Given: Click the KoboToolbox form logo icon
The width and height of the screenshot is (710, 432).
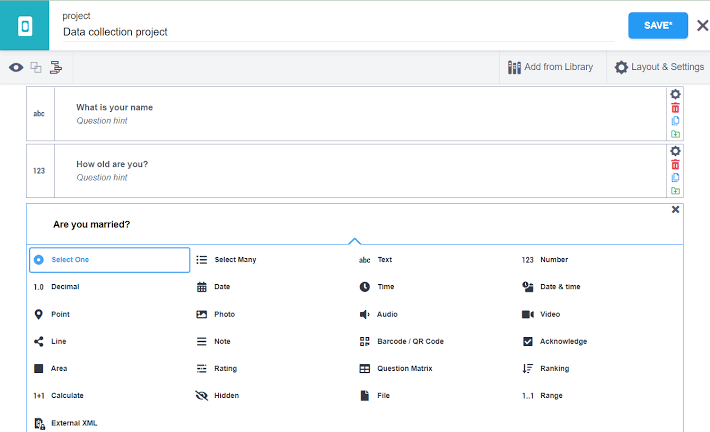Looking at the screenshot, I should 25,25.
